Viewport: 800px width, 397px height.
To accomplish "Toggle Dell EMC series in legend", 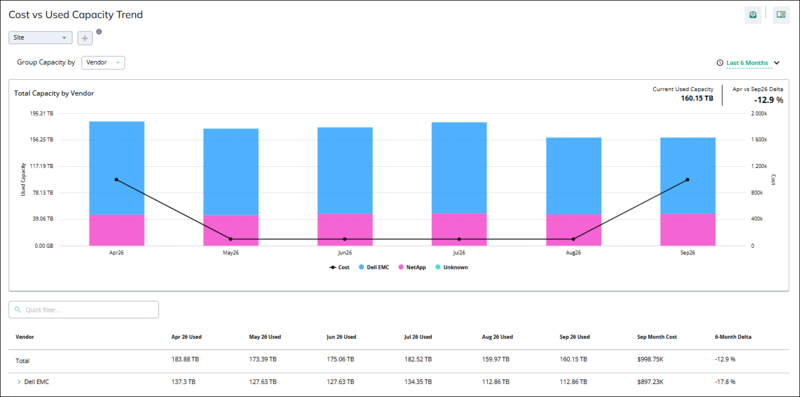I will click(x=373, y=267).
